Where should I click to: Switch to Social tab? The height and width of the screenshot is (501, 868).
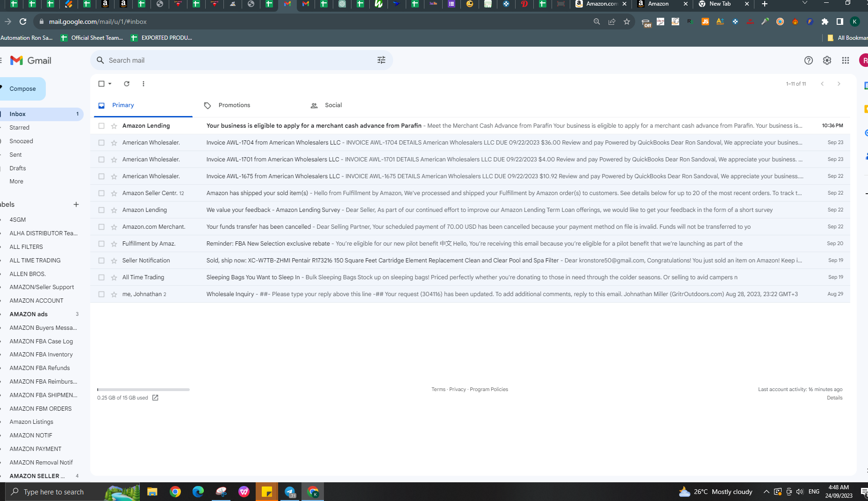point(333,105)
